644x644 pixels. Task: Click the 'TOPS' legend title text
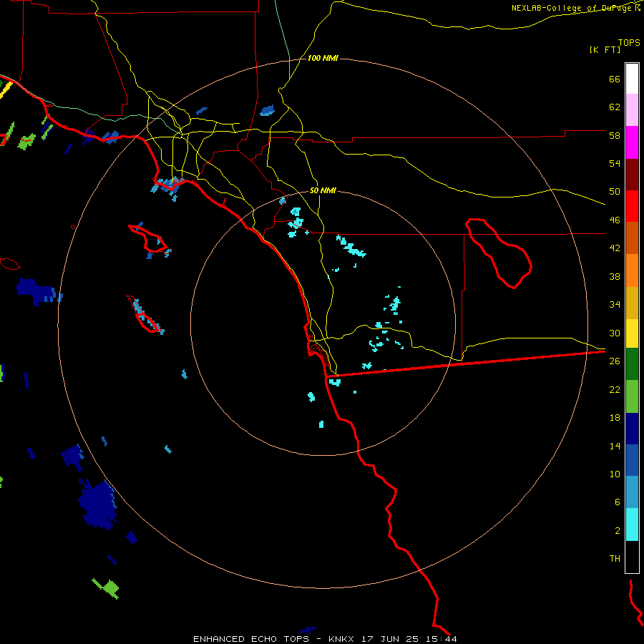pyautogui.click(x=629, y=43)
